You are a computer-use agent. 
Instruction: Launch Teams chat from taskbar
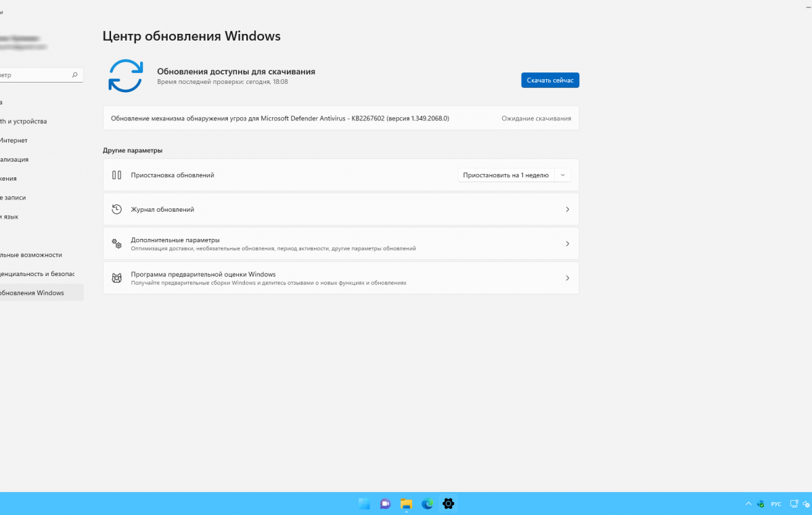[x=385, y=503]
